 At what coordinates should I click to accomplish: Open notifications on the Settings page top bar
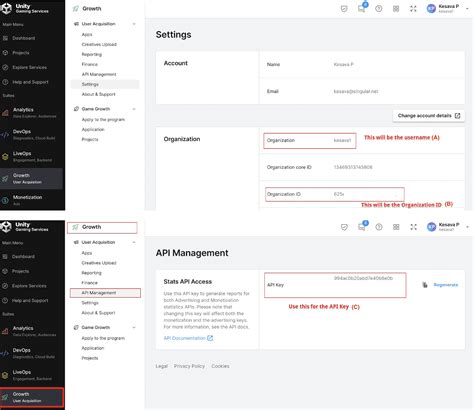coord(362,8)
